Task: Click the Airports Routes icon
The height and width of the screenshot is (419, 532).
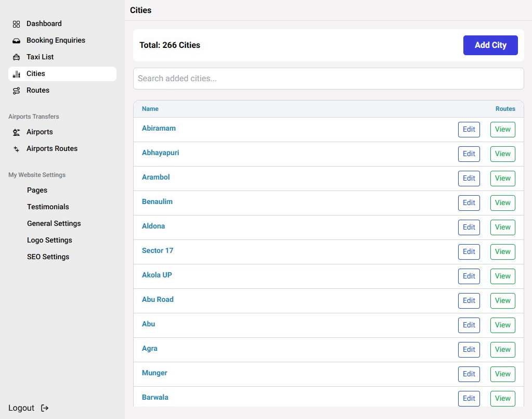Action: pyautogui.click(x=16, y=149)
